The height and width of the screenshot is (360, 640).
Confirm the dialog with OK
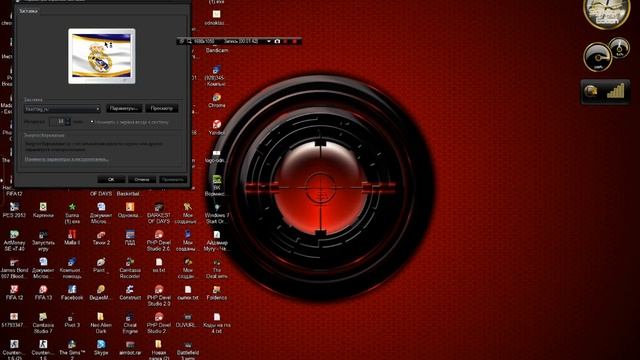coord(111,180)
